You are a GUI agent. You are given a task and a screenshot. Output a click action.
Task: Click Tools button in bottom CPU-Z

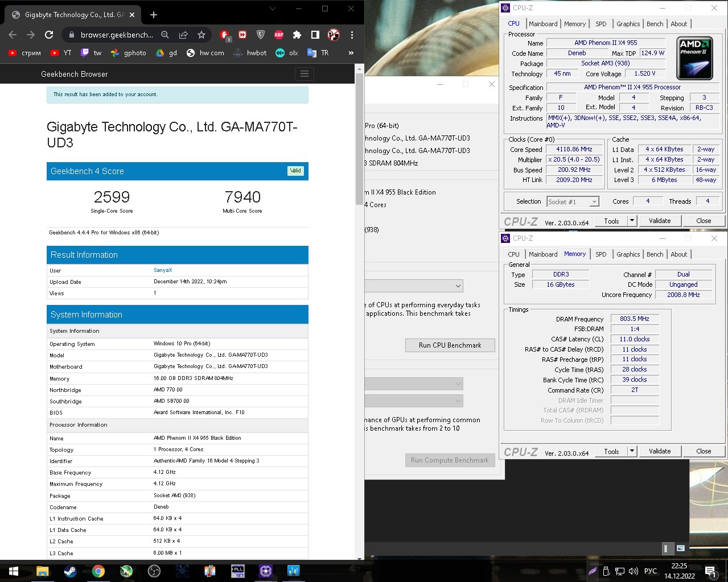click(611, 451)
